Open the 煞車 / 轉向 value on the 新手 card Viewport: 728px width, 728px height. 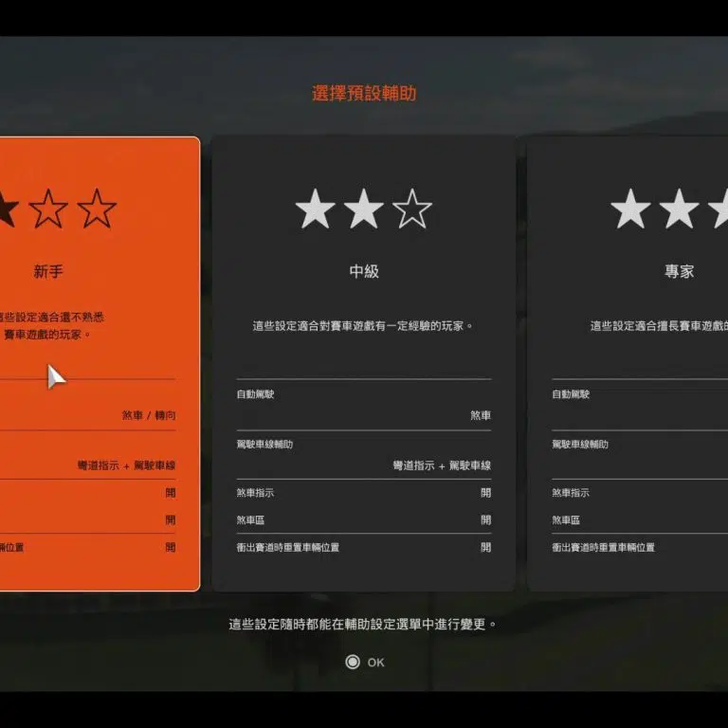pyautogui.click(x=149, y=415)
